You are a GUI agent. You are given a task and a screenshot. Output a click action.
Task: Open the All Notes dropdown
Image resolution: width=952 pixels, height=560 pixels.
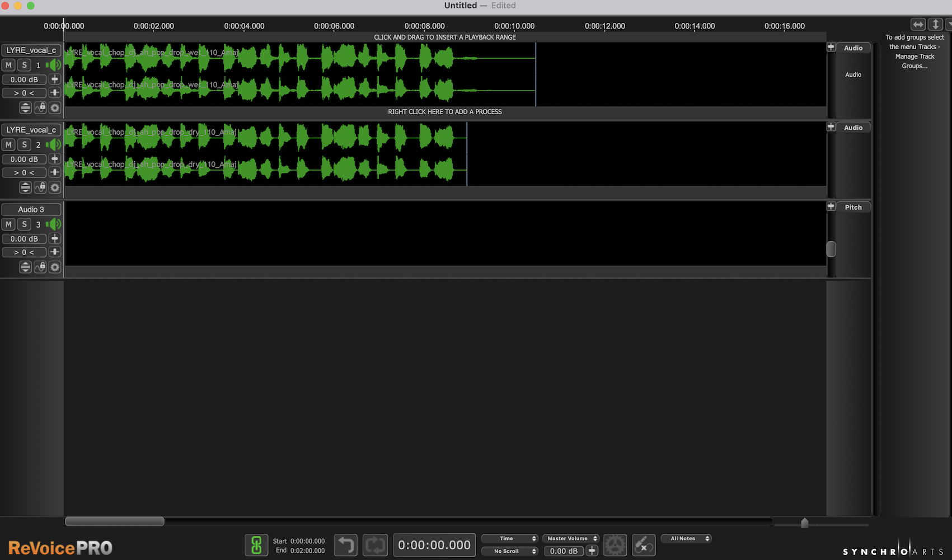pyautogui.click(x=687, y=538)
